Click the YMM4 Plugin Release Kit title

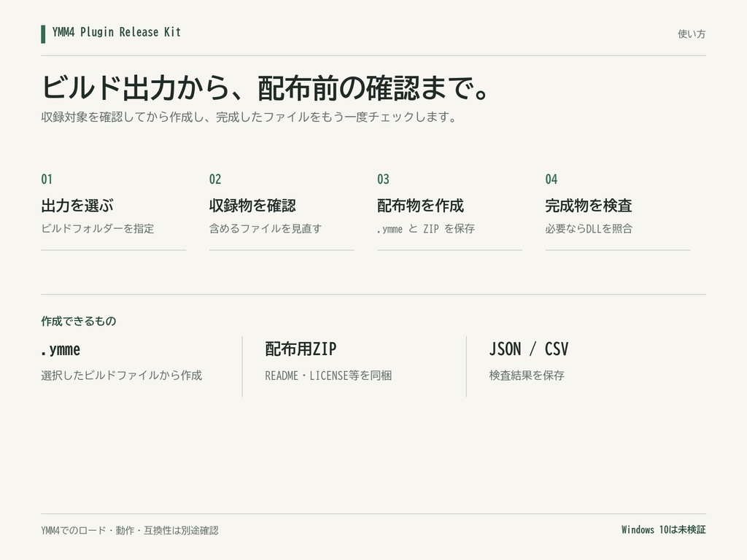coord(116,32)
